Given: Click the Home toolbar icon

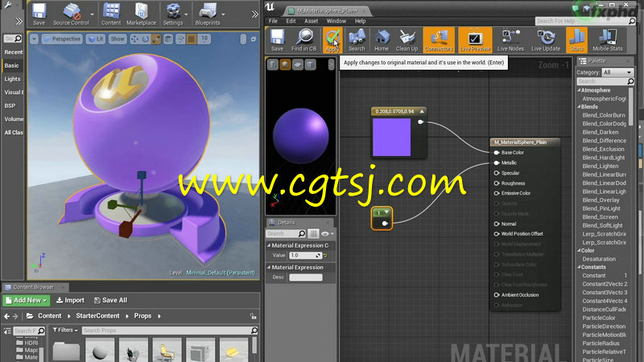Looking at the screenshot, I should tap(381, 39).
